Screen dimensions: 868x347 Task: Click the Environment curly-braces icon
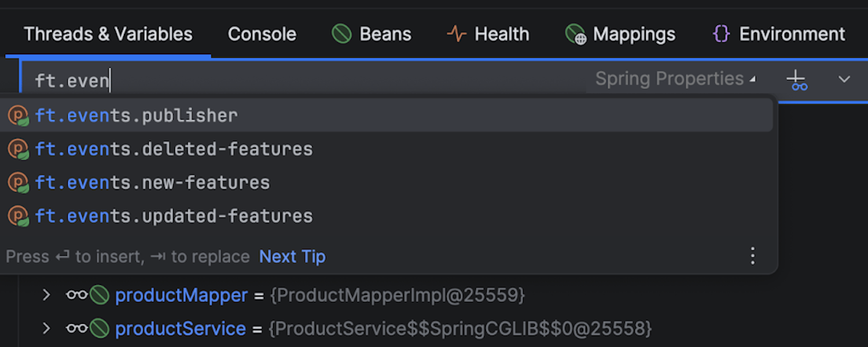721,34
